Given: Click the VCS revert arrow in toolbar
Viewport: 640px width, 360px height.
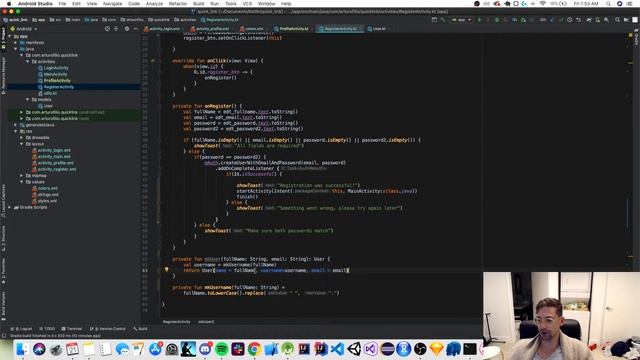Looking at the screenshot, I should coord(578,20).
